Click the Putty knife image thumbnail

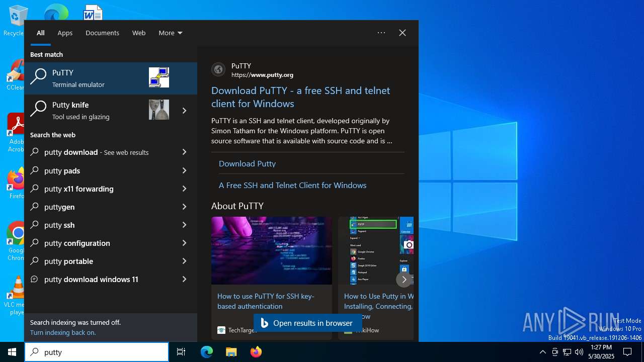coord(159,110)
